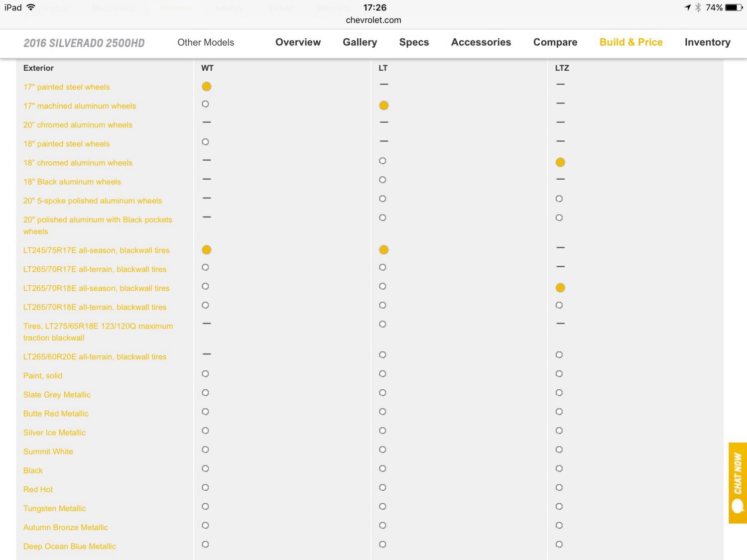Open the Black paint color link
The image size is (747, 560).
[x=33, y=470]
